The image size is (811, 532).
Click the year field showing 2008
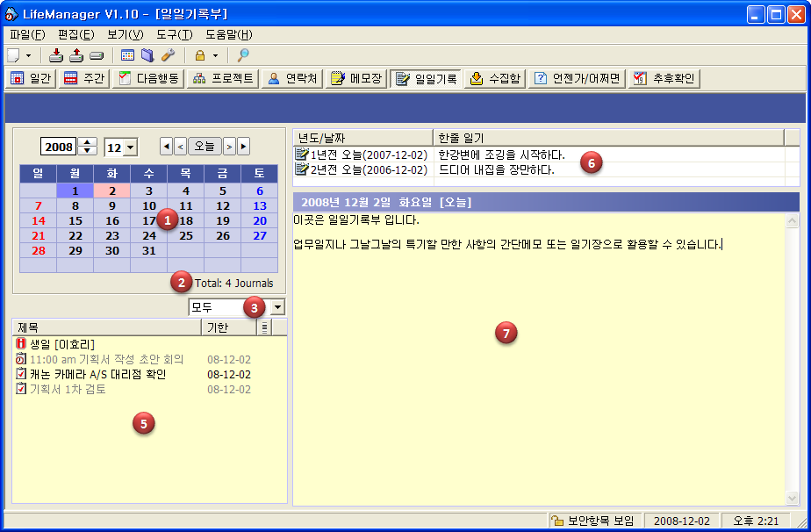(59, 147)
